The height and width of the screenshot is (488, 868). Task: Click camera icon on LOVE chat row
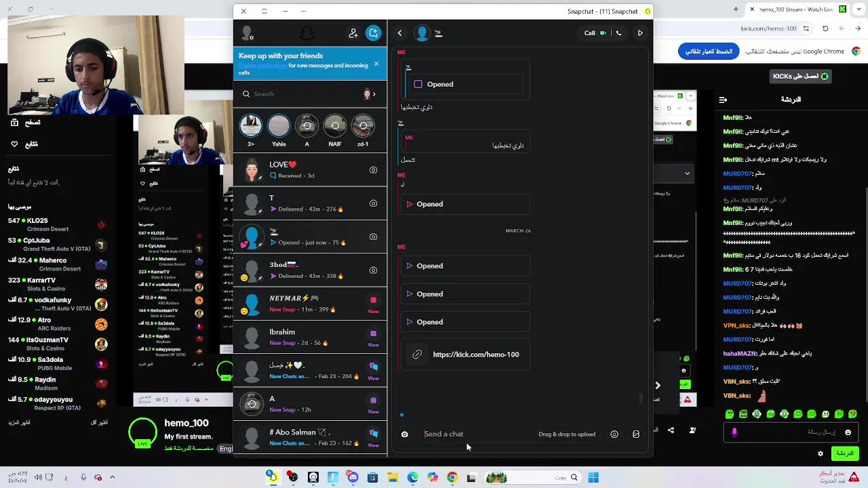(373, 170)
